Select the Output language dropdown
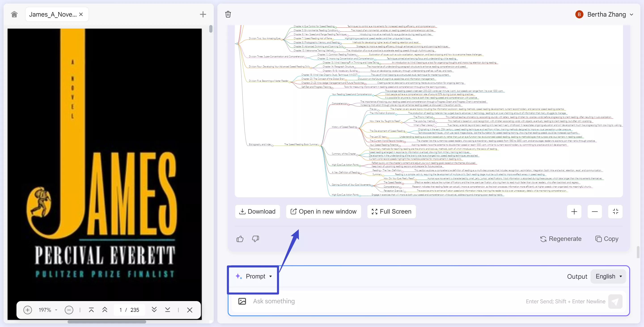This screenshot has width=644, height=327. pyautogui.click(x=609, y=276)
